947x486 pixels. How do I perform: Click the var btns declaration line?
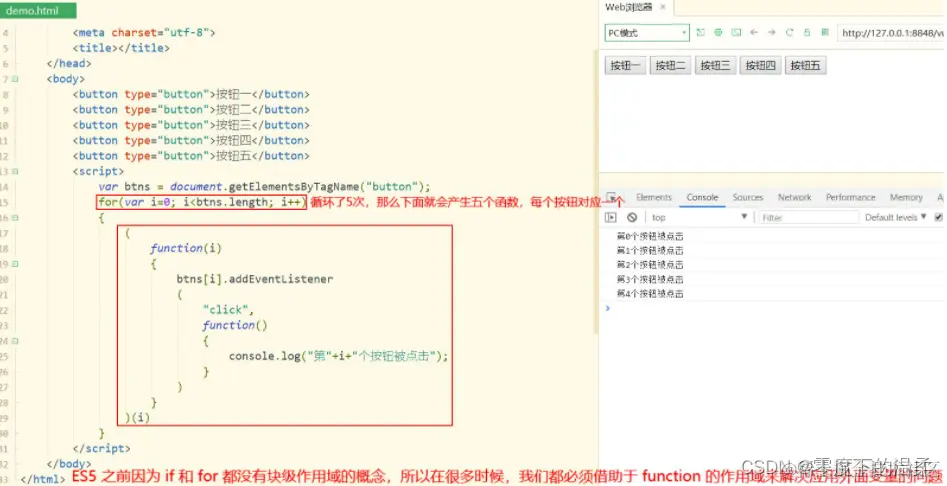pos(265,187)
